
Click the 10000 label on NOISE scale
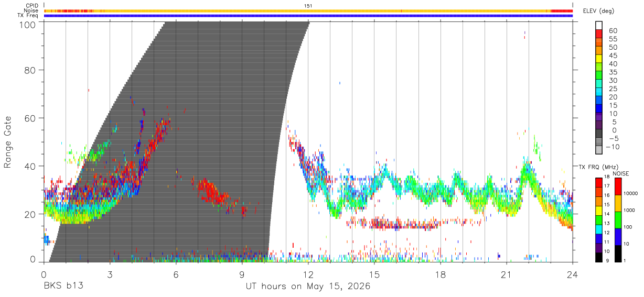coord(631,194)
